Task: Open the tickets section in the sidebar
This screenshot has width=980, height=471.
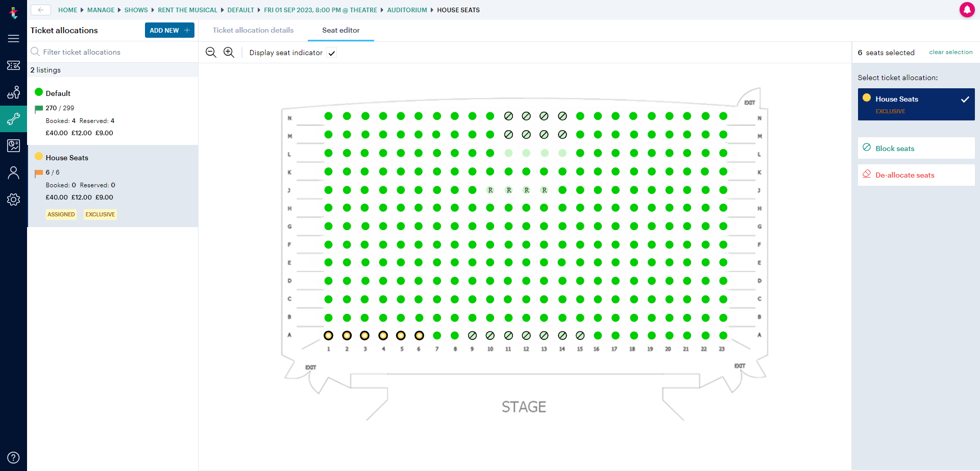Action: point(13,65)
